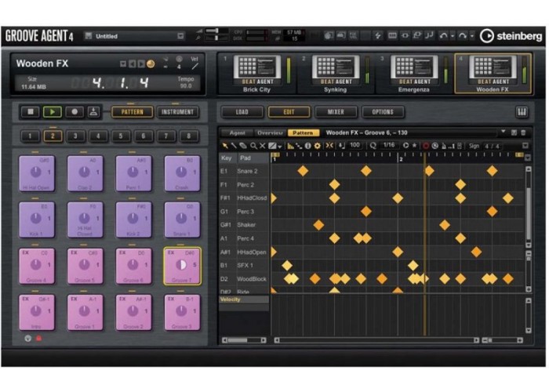Click the redo arrow in top toolbar

click(463, 36)
